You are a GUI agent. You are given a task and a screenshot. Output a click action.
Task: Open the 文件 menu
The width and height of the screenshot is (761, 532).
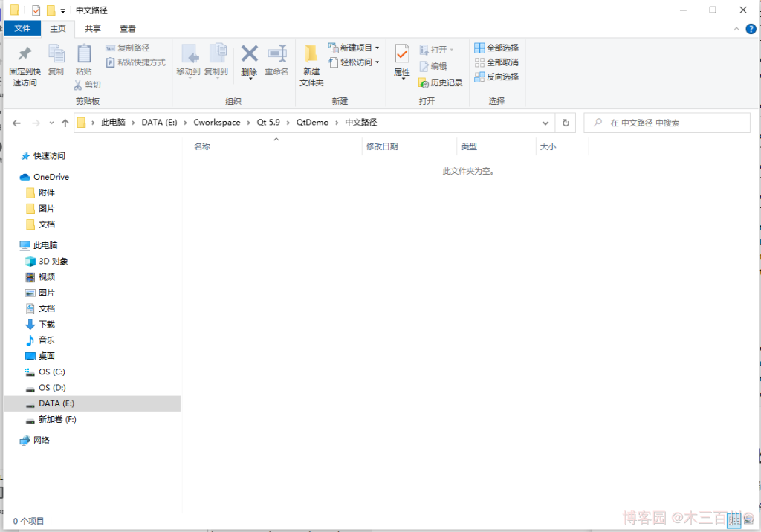[22, 28]
